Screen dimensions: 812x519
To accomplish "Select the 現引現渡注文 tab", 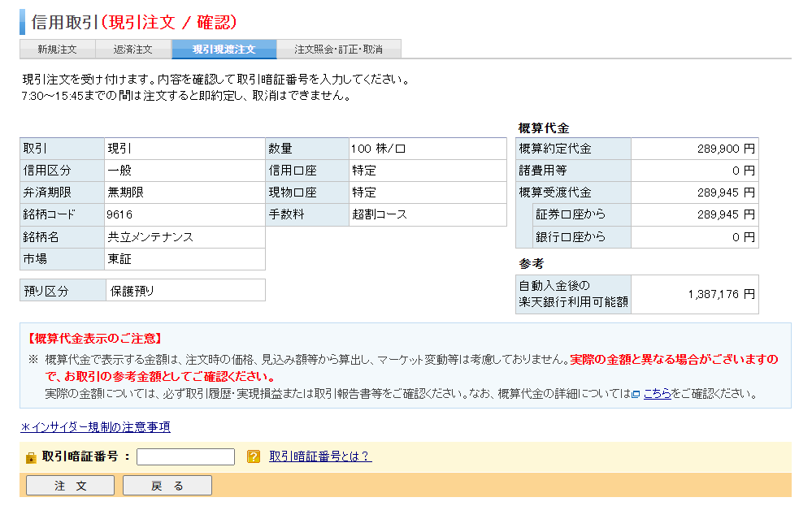I will (224, 50).
